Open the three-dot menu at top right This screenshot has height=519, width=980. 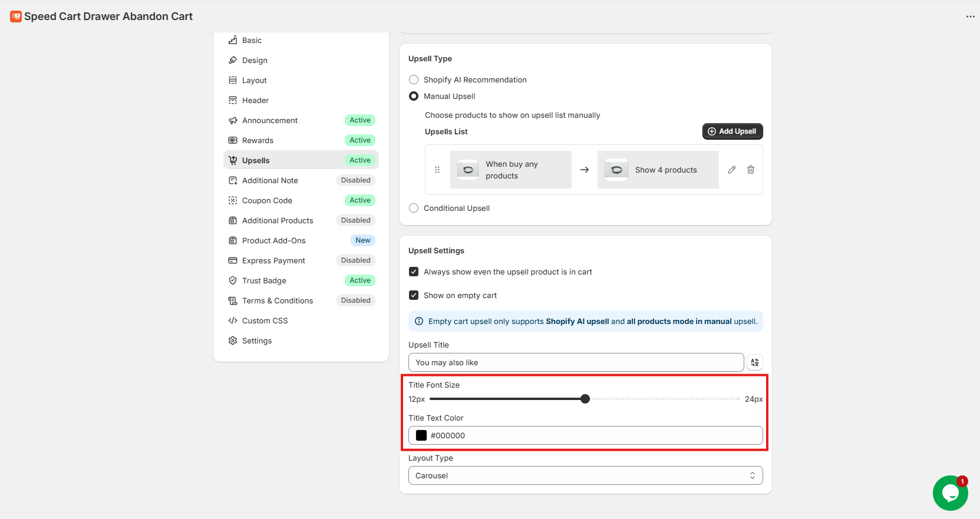tap(970, 16)
